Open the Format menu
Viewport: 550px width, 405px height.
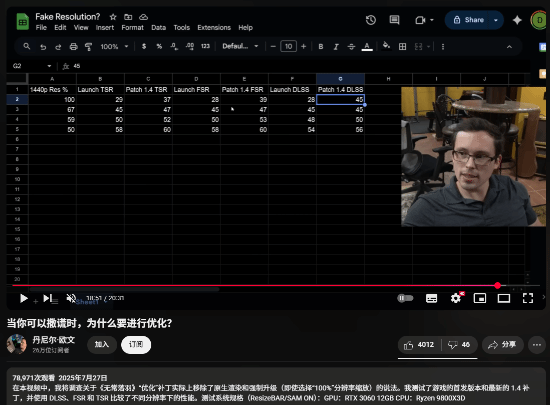coord(132,27)
